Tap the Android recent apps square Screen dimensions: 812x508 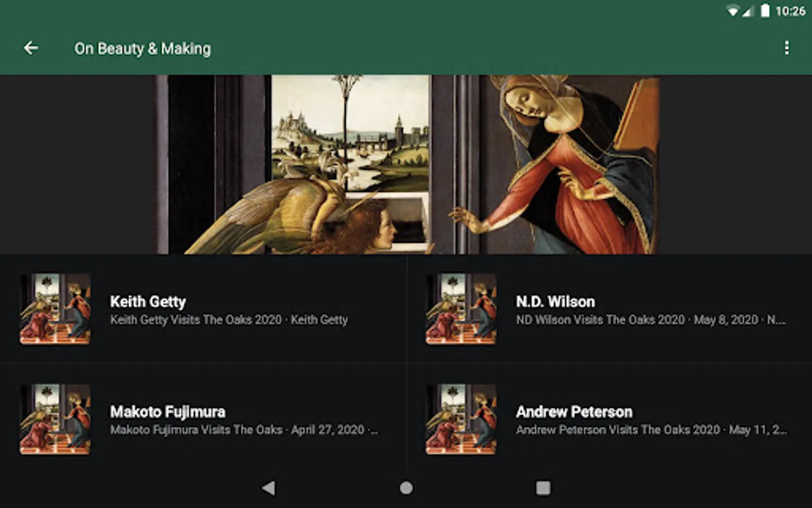543,488
